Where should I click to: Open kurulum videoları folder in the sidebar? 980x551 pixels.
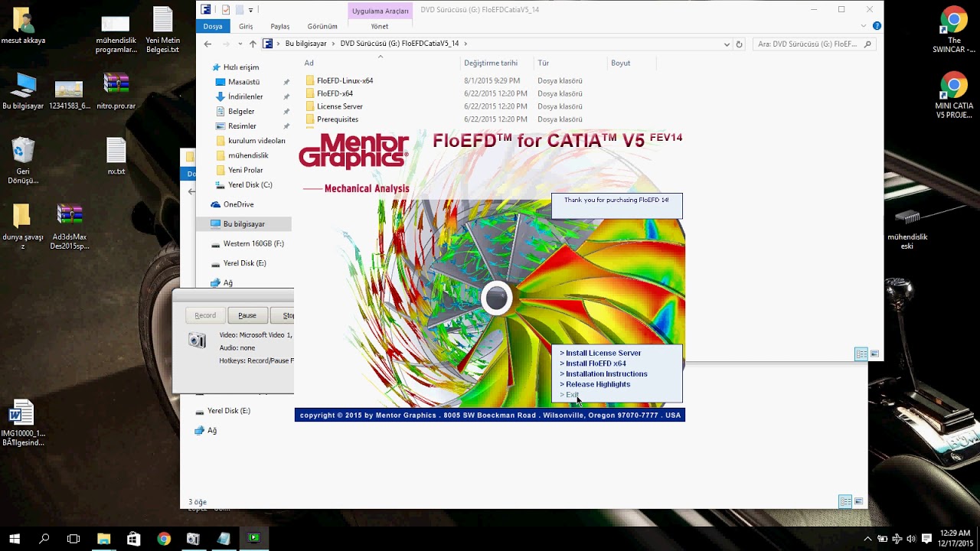(x=256, y=141)
